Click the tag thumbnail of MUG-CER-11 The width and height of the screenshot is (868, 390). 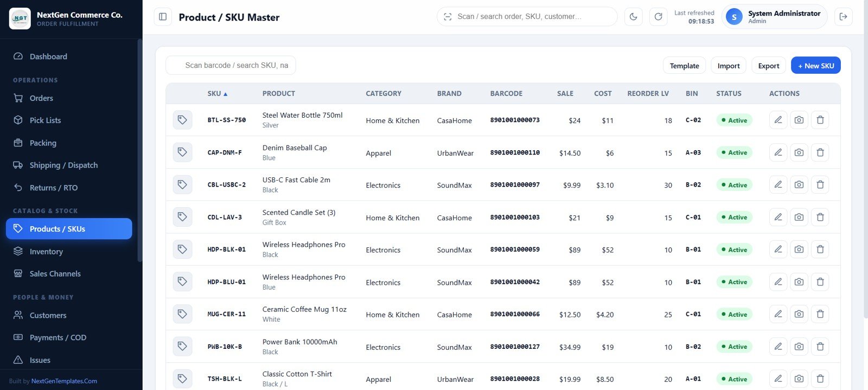pos(182,314)
